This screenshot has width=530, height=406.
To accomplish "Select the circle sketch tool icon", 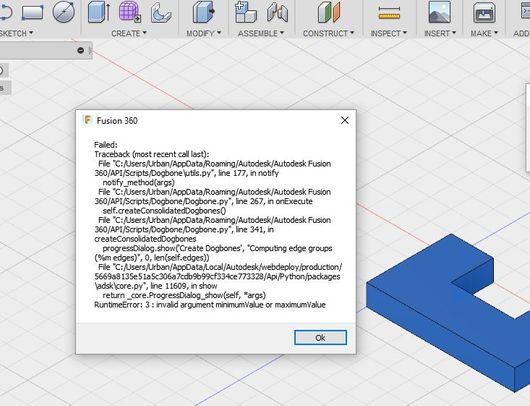I will click(64, 12).
